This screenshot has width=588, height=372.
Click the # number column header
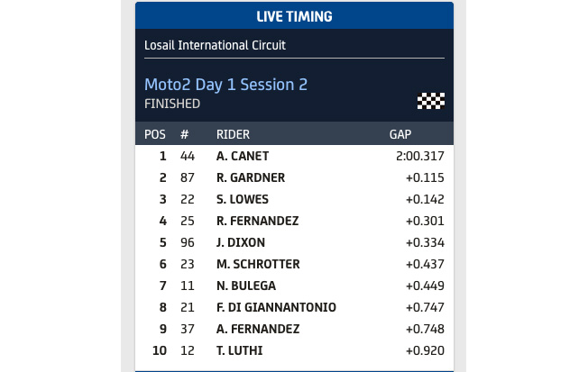[x=184, y=134]
